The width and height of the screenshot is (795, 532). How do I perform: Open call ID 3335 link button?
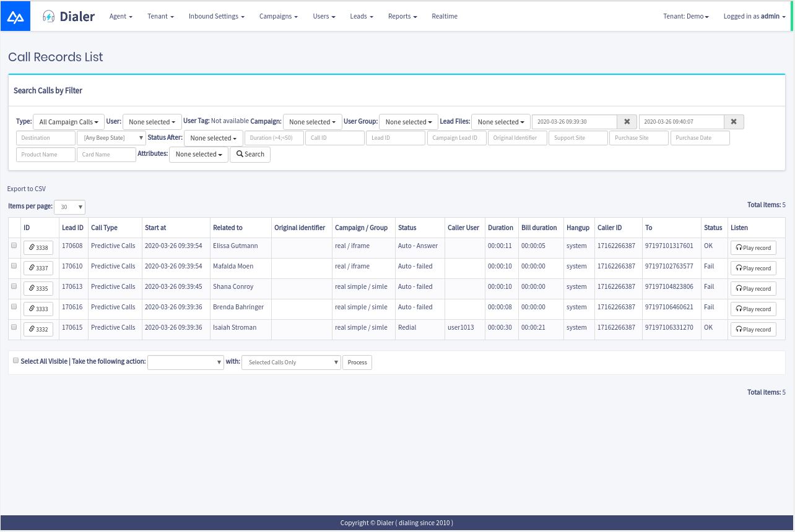click(x=38, y=289)
